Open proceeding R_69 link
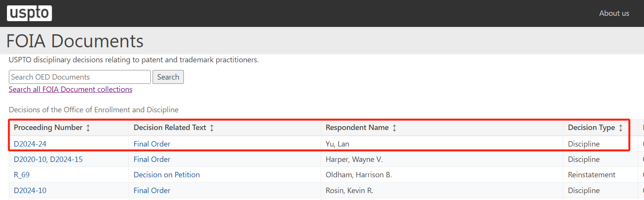 (x=22, y=175)
